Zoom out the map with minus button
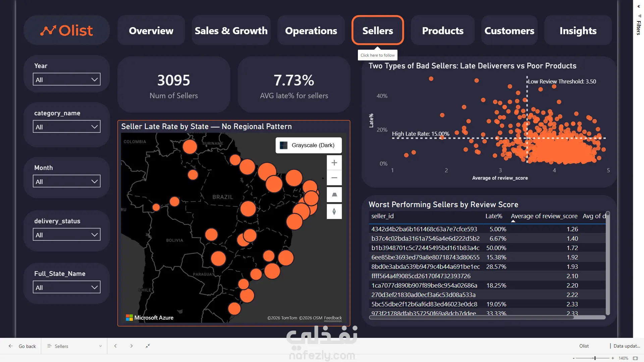 (x=334, y=178)
